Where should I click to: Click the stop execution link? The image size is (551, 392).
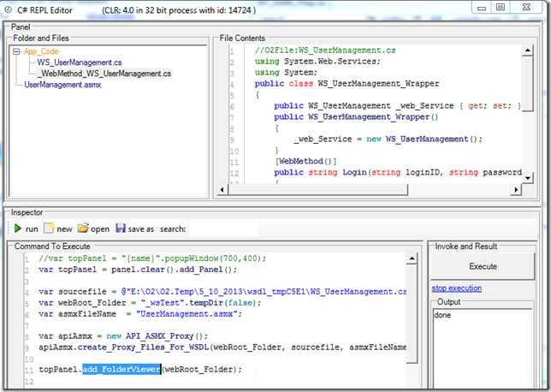pyautogui.click(x=457, y=288)
